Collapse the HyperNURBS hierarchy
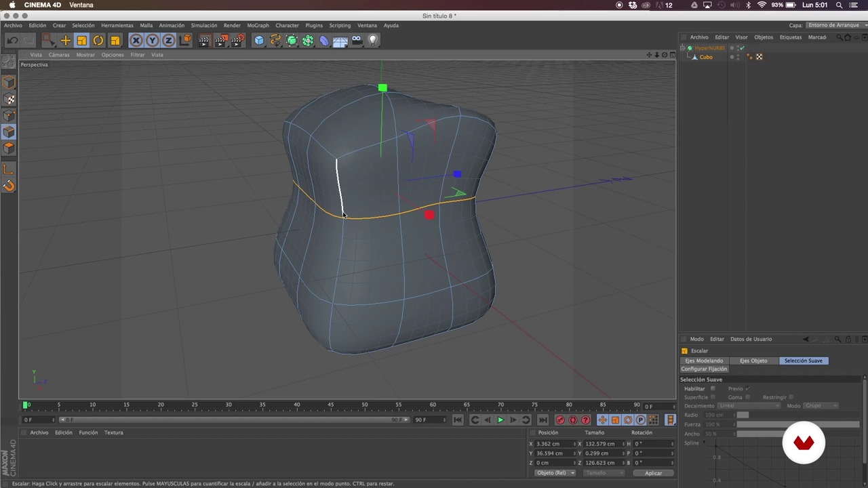Screen dimensions: 868x488 682,48
